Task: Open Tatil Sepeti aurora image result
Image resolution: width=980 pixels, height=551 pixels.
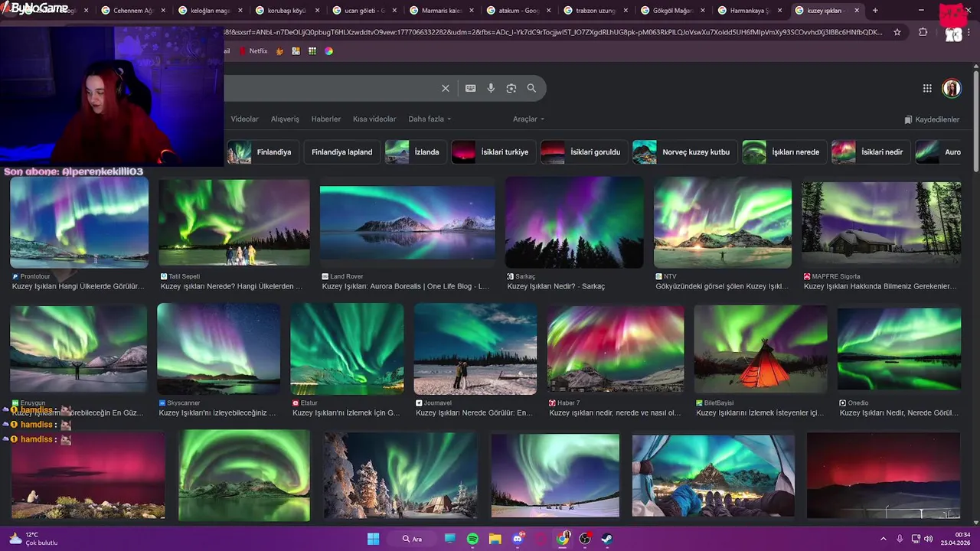Action: (x=234, y=223)
